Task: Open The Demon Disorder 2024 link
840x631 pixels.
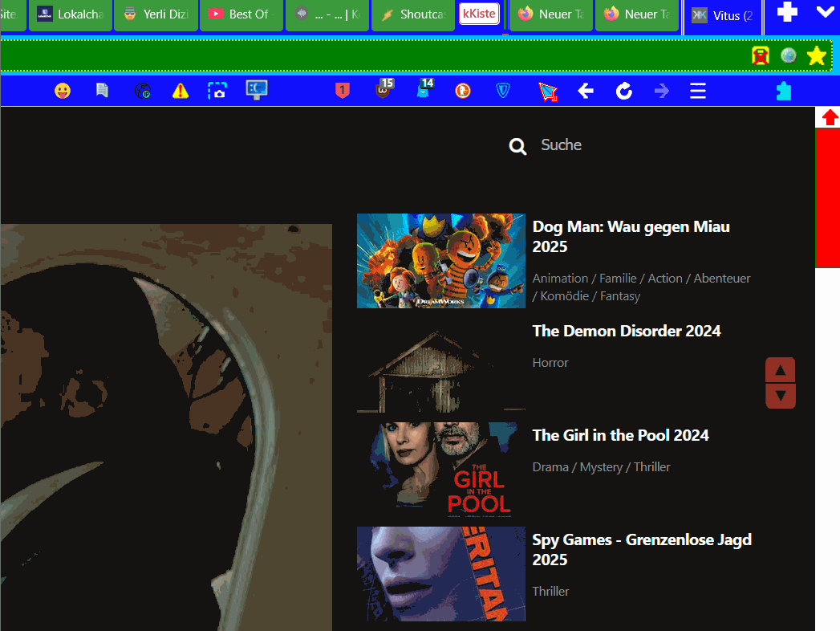Action: 626,331
